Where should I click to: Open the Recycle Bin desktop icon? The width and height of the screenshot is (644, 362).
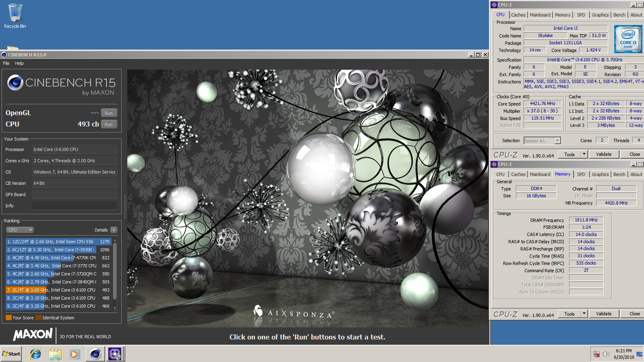tap(15, 16)
